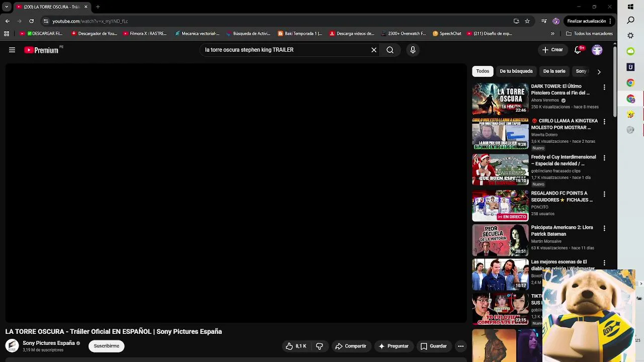Show more filter chips with right arrow

(x=599, y=71)
